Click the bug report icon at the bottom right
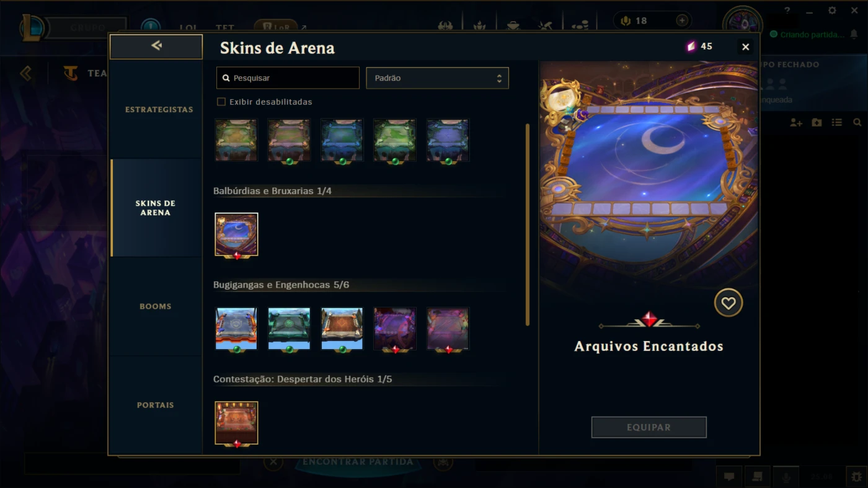The image size is (868, 488). click(x=856, y=476)
